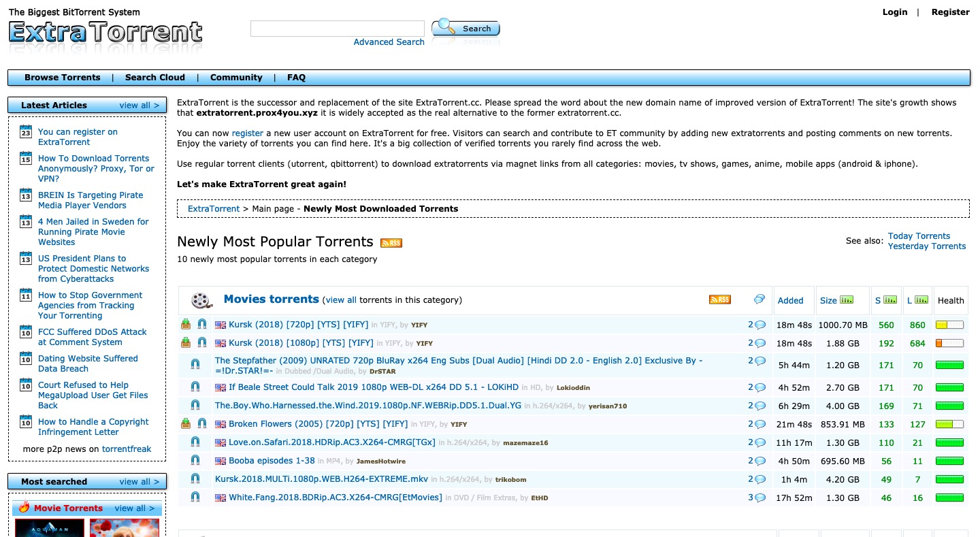Click magnet icon for The Stepfather (2009)
The height and width of the screenshot is (537, 980).
(x=195, y=365)
